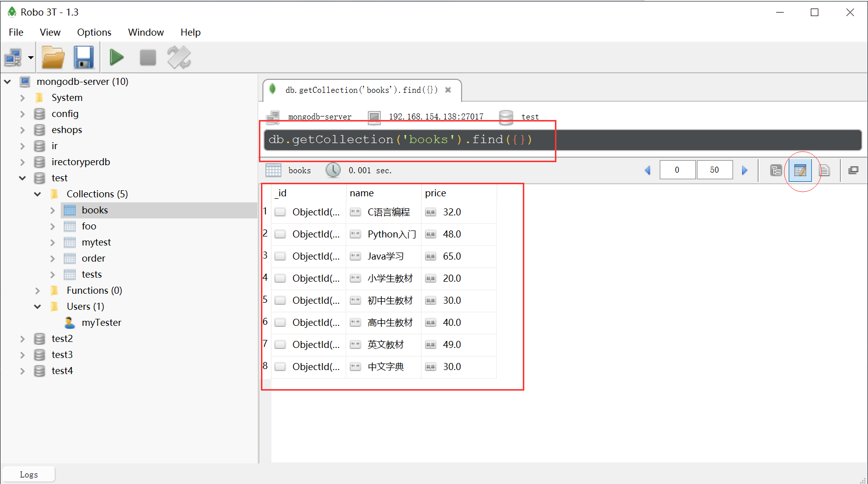Click the foo collection table icon

(x=70, y=226)
